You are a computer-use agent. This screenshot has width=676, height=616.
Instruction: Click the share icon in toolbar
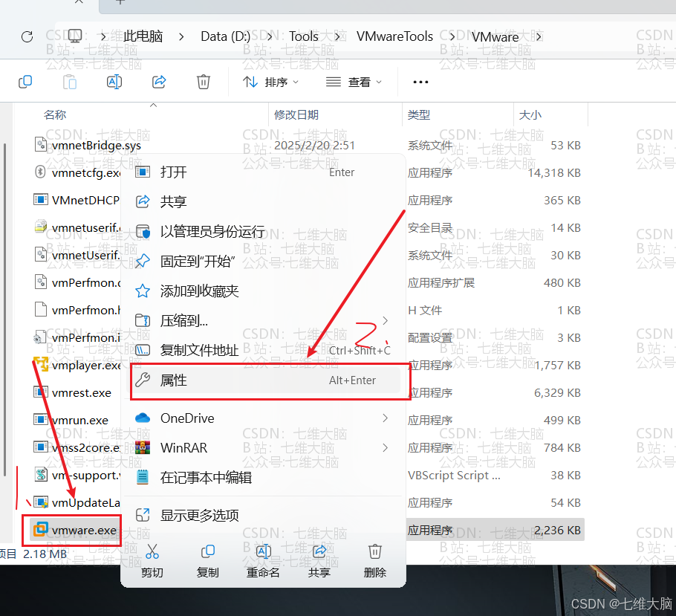(159, 82)
